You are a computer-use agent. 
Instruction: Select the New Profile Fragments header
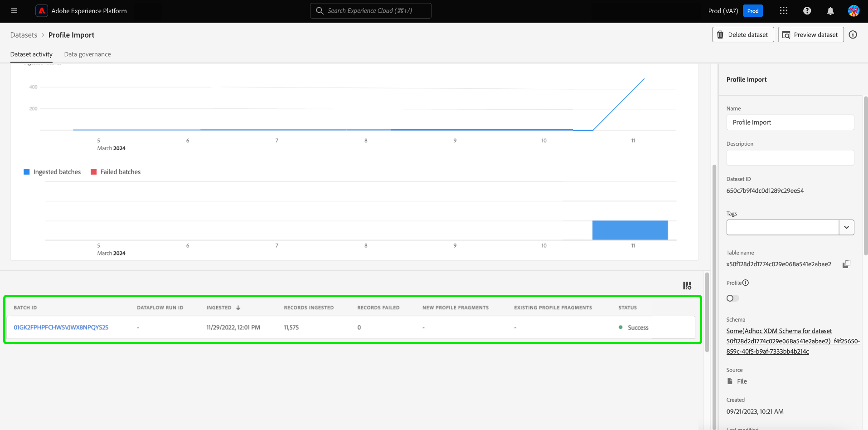click(x=456, y=308)
